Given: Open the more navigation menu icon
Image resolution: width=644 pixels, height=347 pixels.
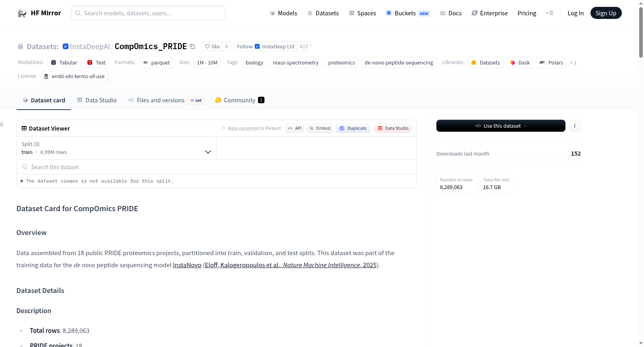Looking at the screenshot, I should click(549, 13).
